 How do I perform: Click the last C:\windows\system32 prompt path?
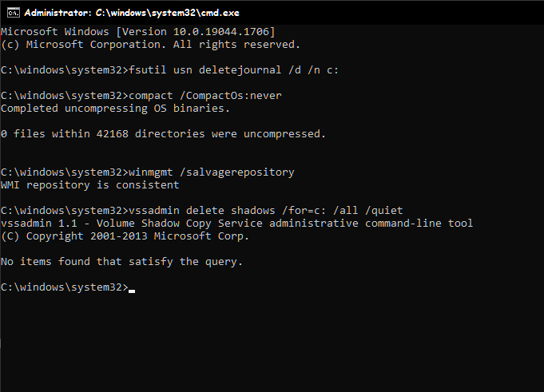(x=62, y=287)
